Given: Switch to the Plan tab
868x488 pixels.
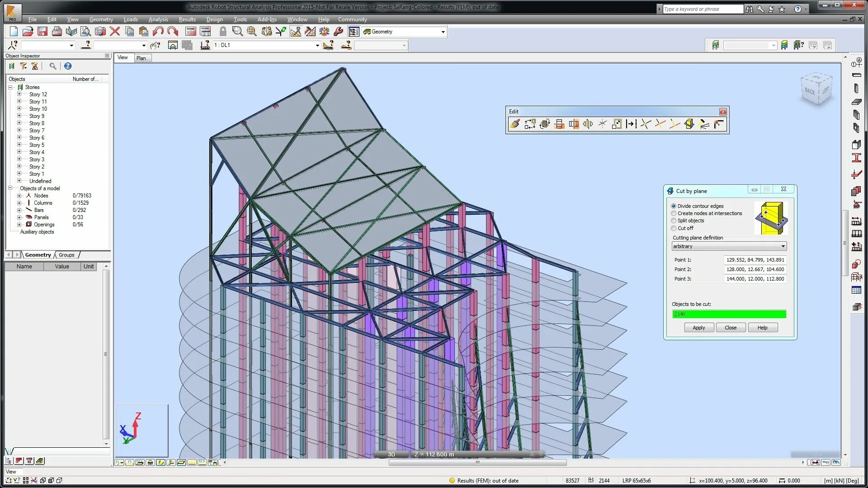Looking at the screenshot, I should click(141, 58).
